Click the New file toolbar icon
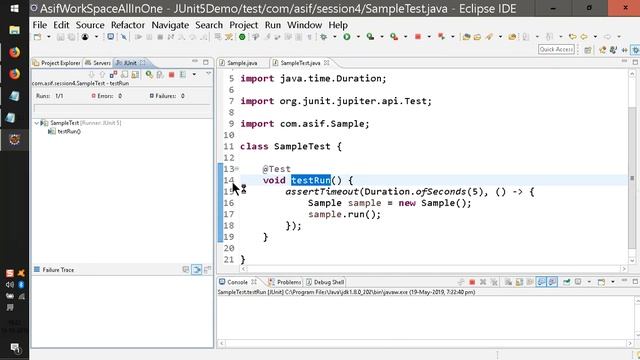 tap(38, 37)
